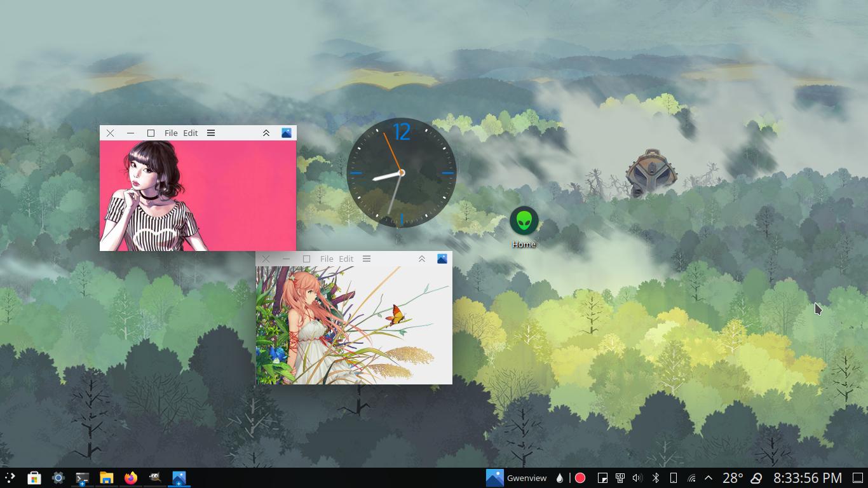This screenshot has height=488, width=868.
Task: Maximize the butterfly image window
Action: pyautogui.click(x=306, y=259)
